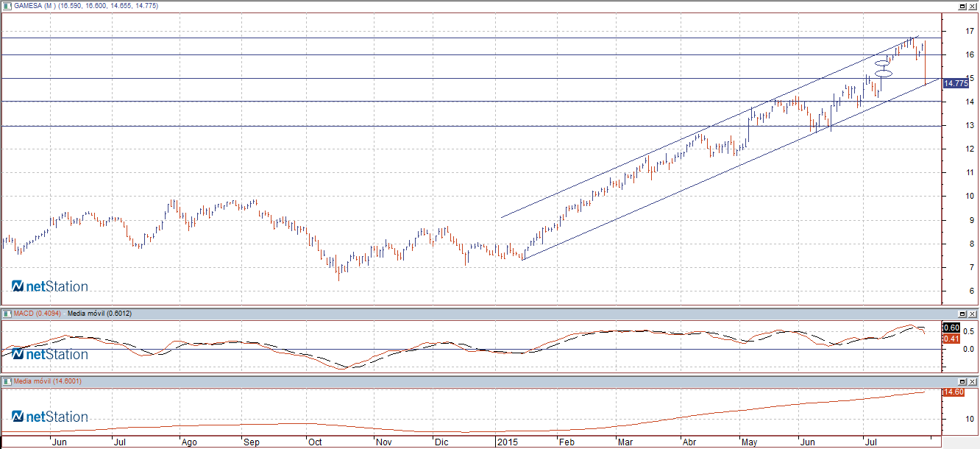Maximize the bottom Media móvil panel
Viewport: 980px width, 449px height.
(x=962, y=381)
